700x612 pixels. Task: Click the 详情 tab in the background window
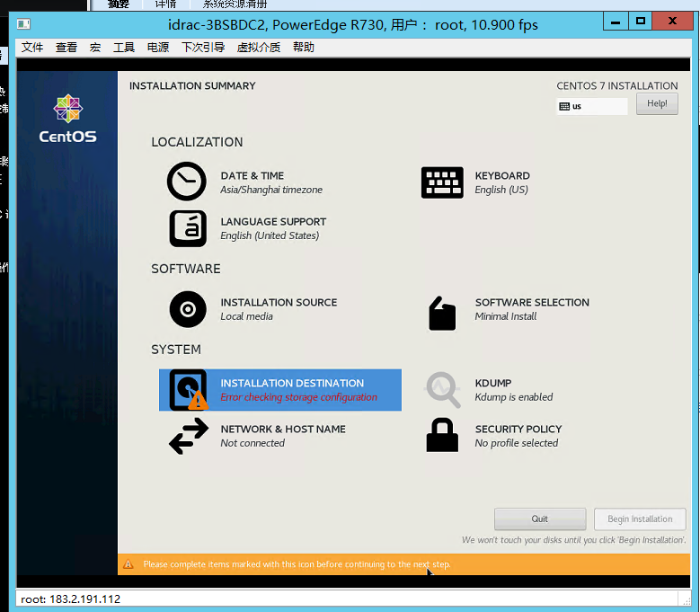click(x=165, y=4)
